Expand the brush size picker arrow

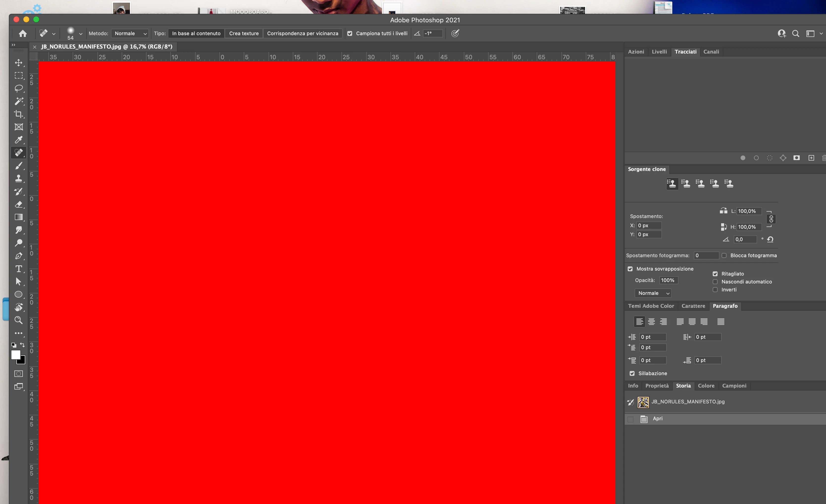[81, 34]
